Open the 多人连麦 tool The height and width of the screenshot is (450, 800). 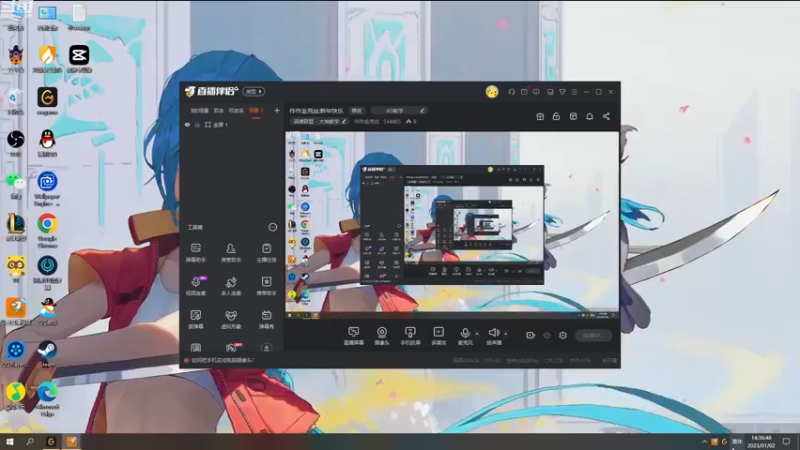pos(231,286)
